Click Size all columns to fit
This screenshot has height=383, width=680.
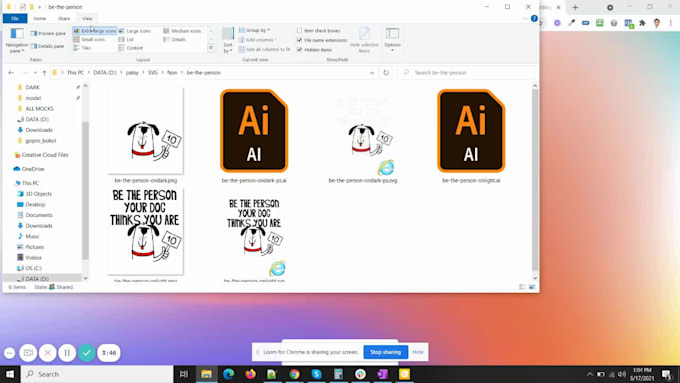click(264, 49)
